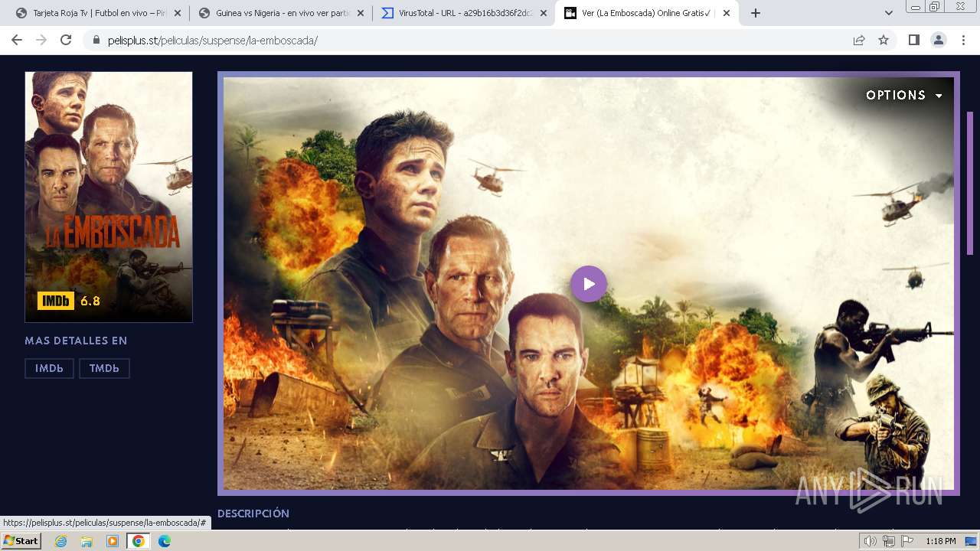980x551 pixels.
Task: Open the Chrome profile menu
Action: tap(939, 40)
